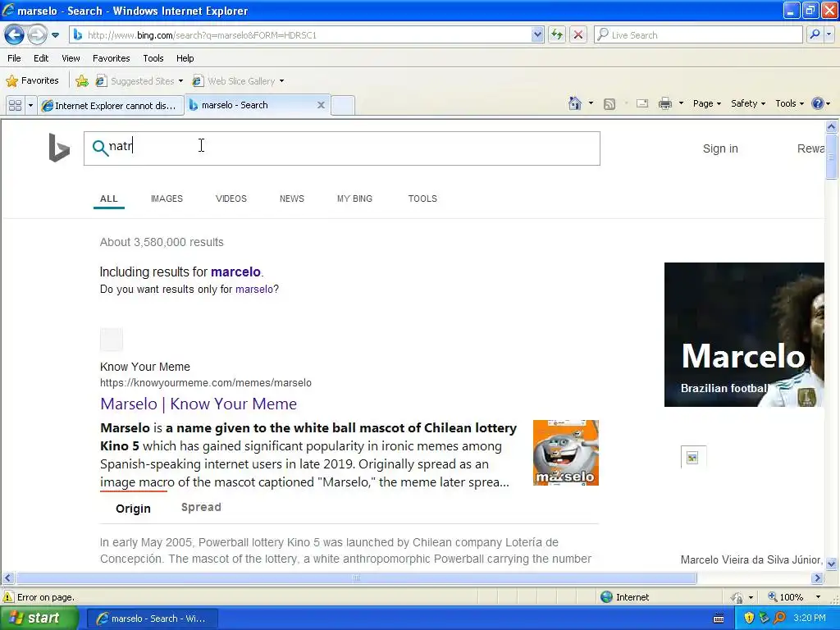Expand the address bar history dropdown
This screenshot has width=840, height=630.
537,34
